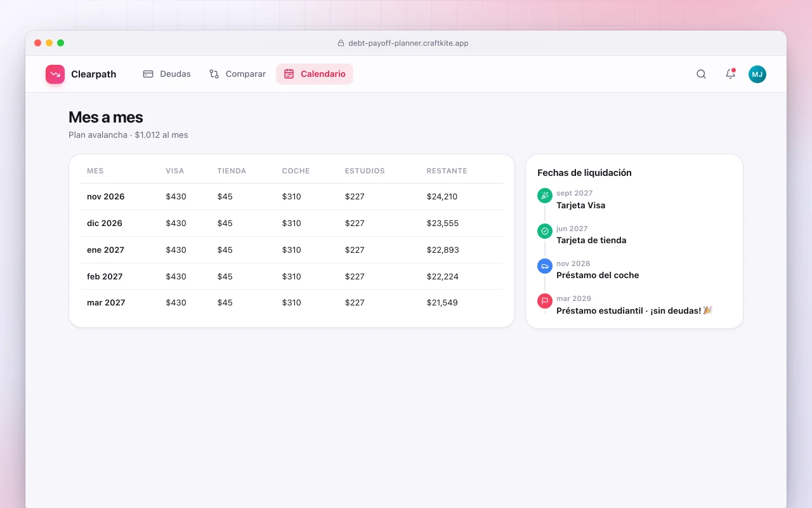Image resolution: width=812 pixels, height=508 pixels.
Task: Click the MES column header
Action: 95,171
